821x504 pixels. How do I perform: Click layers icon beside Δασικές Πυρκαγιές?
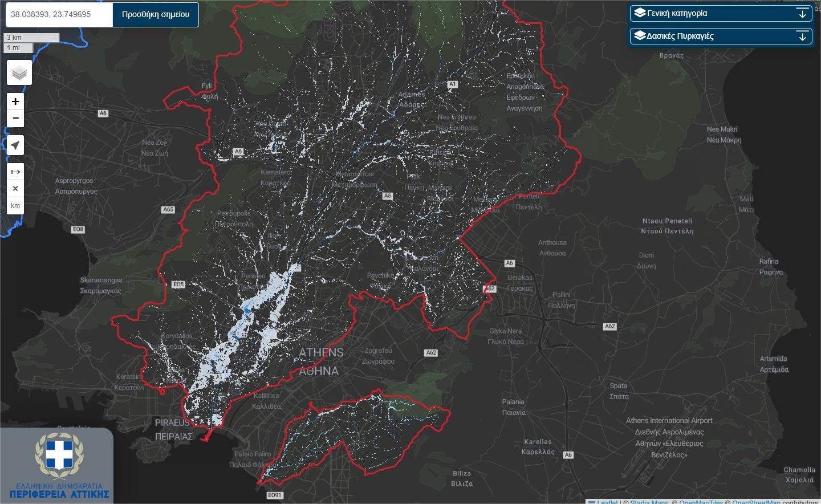(640, 36)
